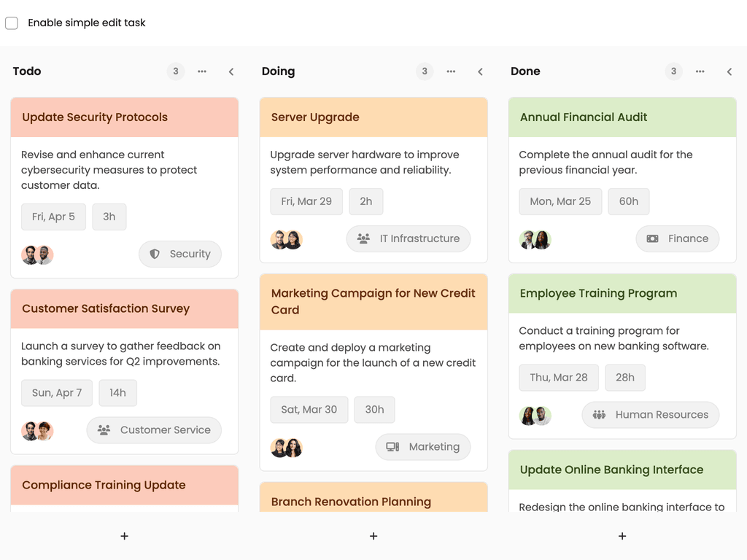Add a task with the plus icon under Todo
Viewport: 747px width, 560px height.
(x=124, y=536)
